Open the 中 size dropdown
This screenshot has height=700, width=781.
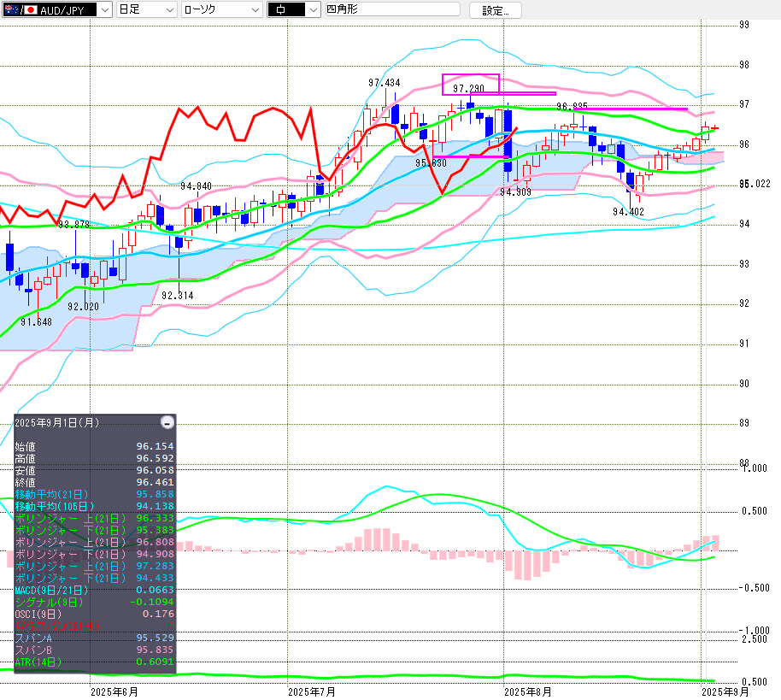click(x=293, y=9)
